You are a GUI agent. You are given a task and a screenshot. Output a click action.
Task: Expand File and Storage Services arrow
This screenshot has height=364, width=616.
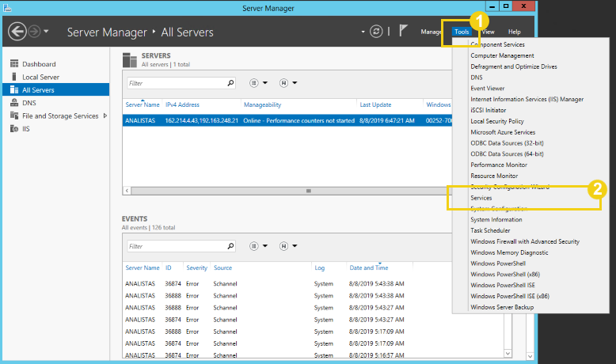(105, 116)
